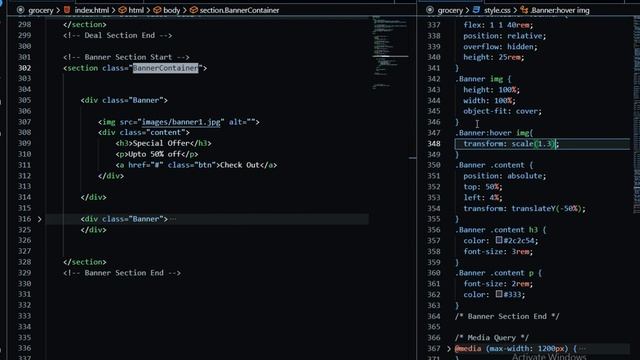Image resolution: width=640 pixels, height=360 pixels.
Task: Click grocery breadcrumb in right editor
Action: tap(450, 10)
